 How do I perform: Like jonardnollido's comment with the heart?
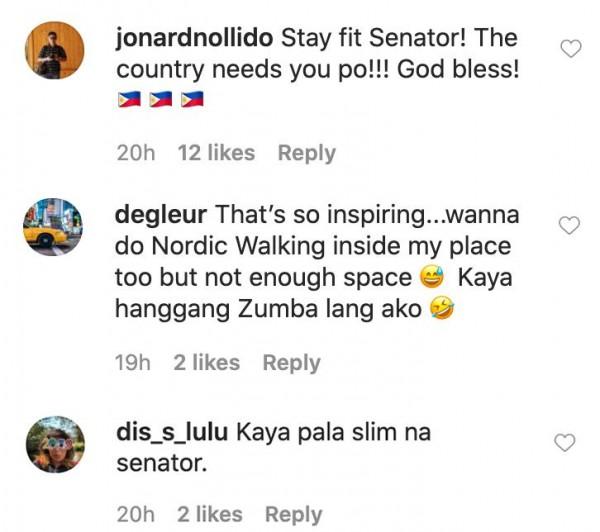coord(571,49)
